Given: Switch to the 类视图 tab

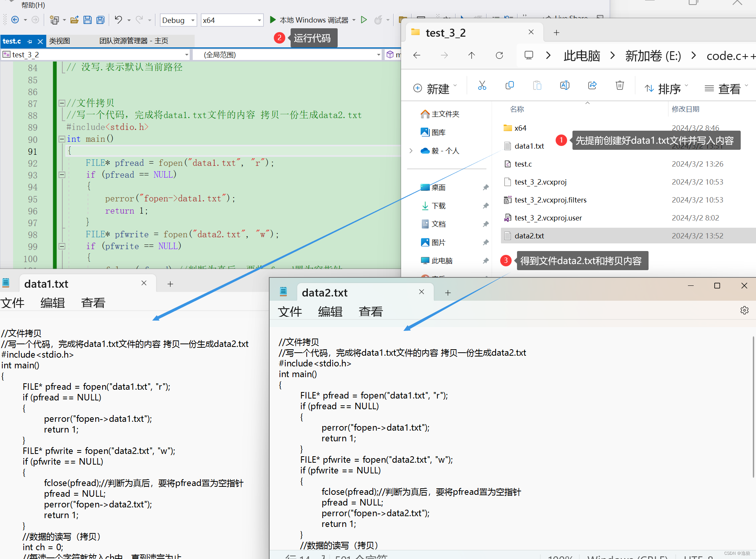Looking at the screenshot, I should [60, 41].
